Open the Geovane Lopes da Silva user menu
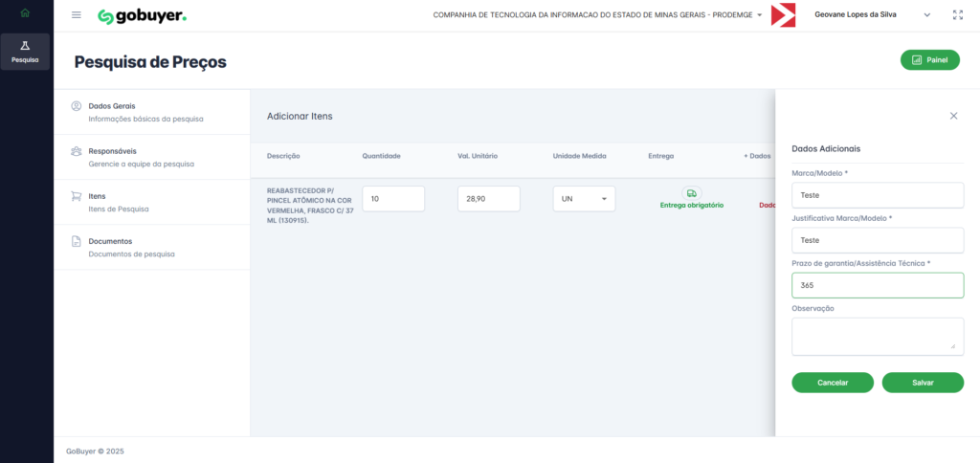 (x=871, y=15)
